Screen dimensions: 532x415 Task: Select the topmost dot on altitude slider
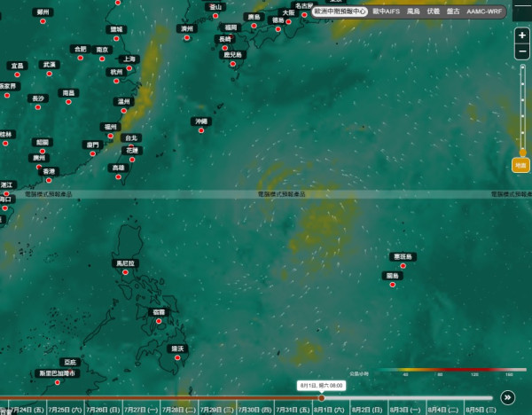coord(523,67)
